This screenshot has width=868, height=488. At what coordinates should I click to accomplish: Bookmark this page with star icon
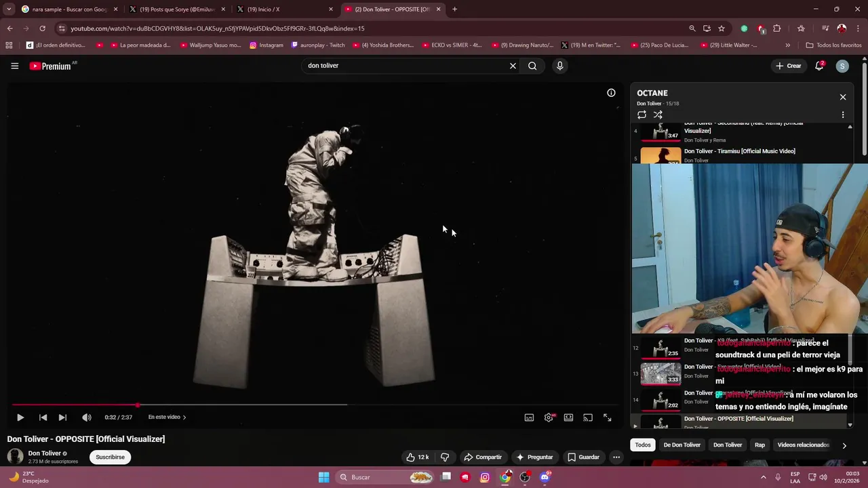[x=722, y=28]
